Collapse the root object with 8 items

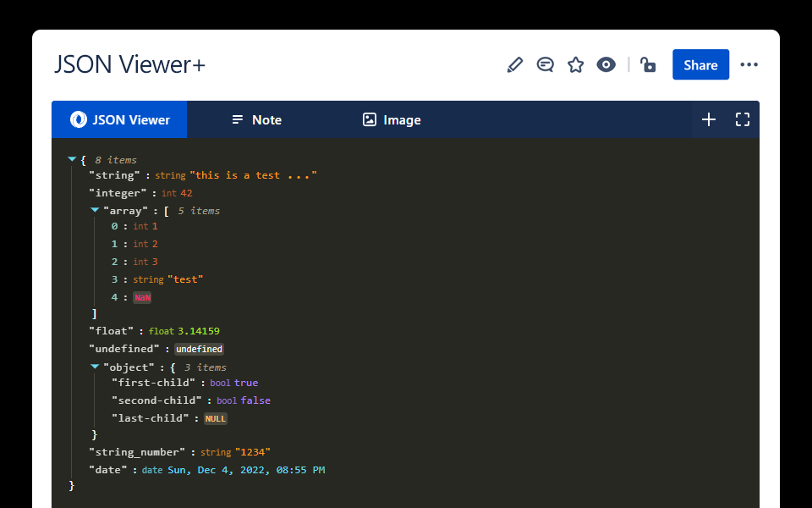72,159
